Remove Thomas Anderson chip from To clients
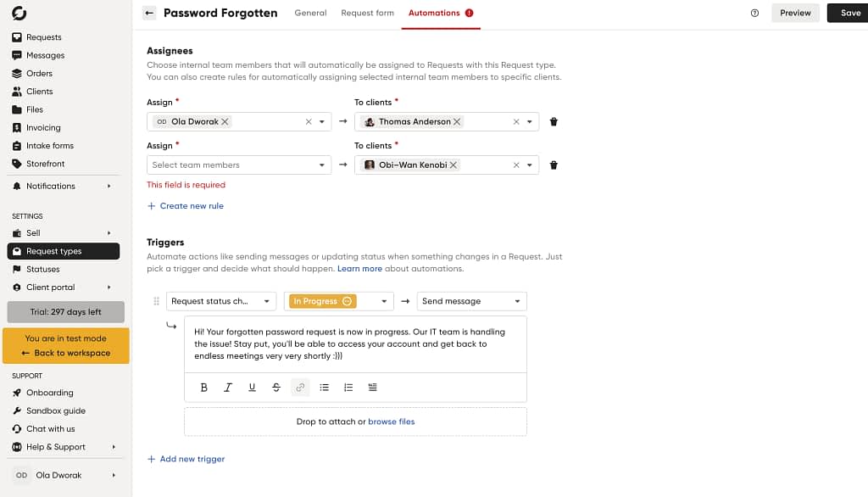The width and height of the screenshot is (868, 497). pyautogui.click(x=457, y=122)
